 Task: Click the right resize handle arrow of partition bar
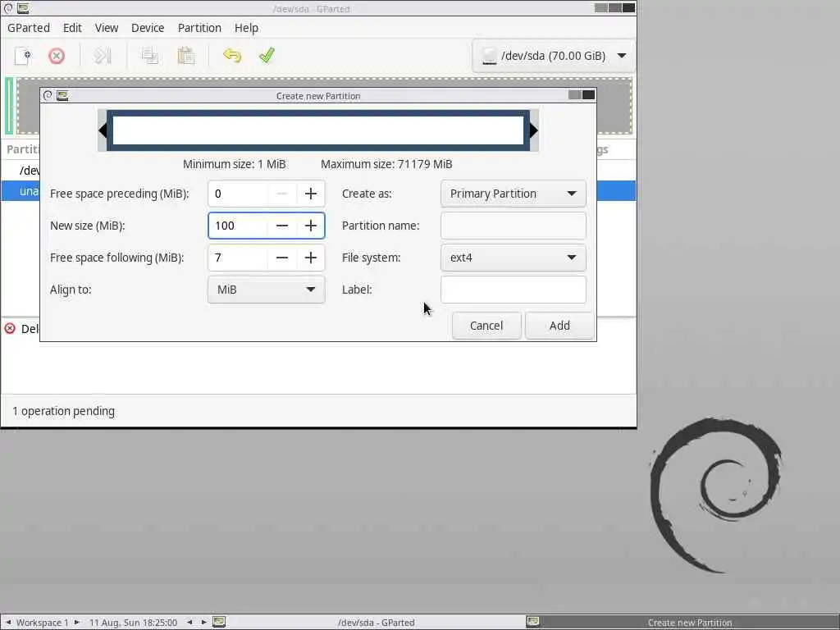click(533, 130)
